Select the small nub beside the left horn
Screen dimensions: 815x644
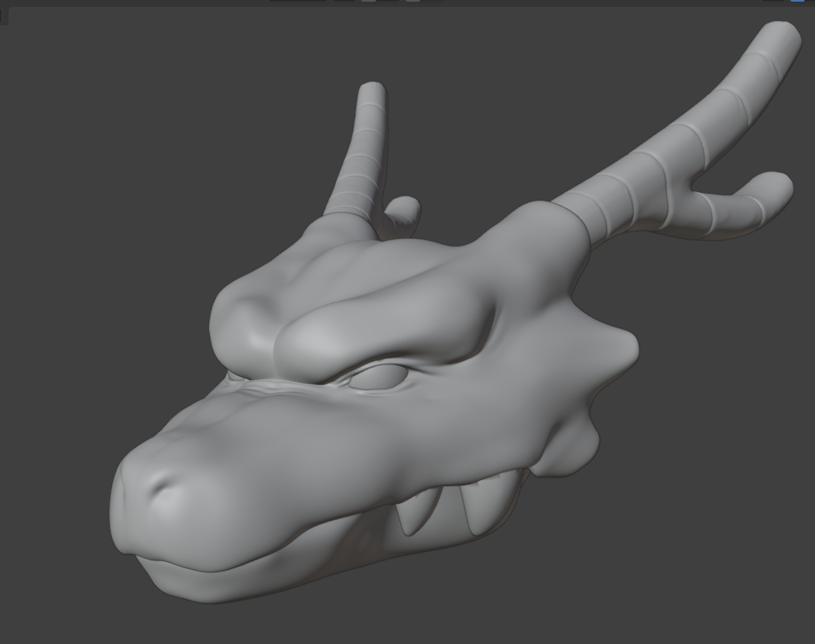tap(404, 210)
